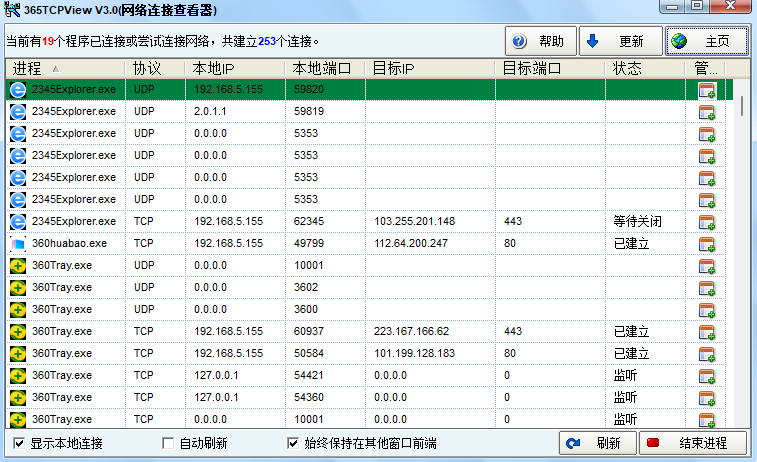Click manage icon in row with port 54421
Screen dimensions: 757x462
coord(707,377)
